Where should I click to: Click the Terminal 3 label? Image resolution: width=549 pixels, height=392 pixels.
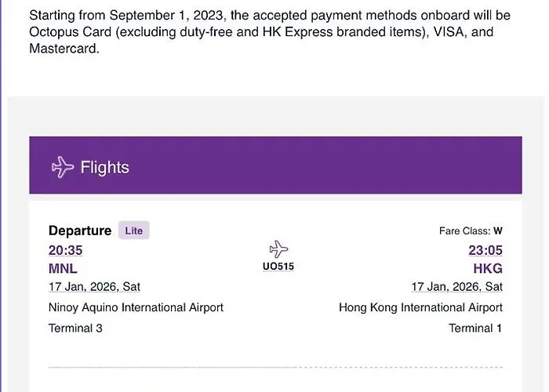75,328
